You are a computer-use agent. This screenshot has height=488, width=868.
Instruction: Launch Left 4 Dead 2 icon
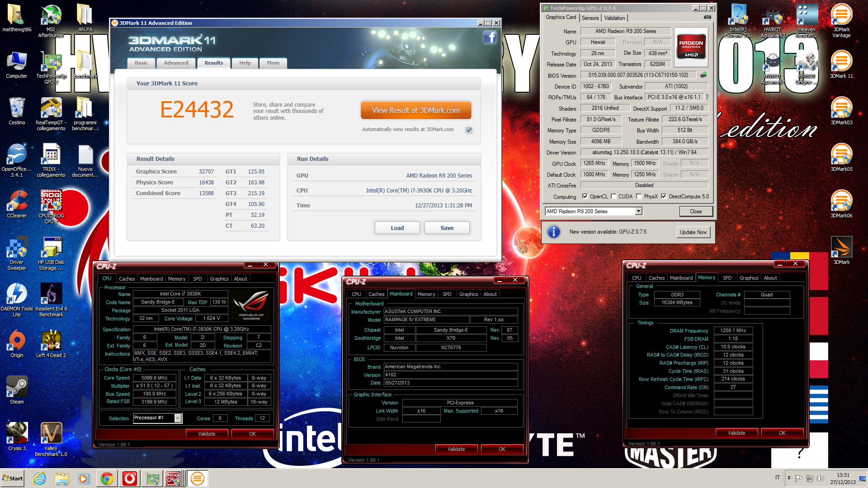pos(51,343)
